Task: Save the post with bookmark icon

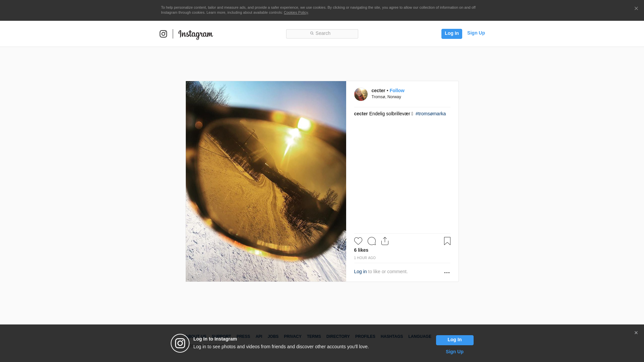Action: click(447, 241)
